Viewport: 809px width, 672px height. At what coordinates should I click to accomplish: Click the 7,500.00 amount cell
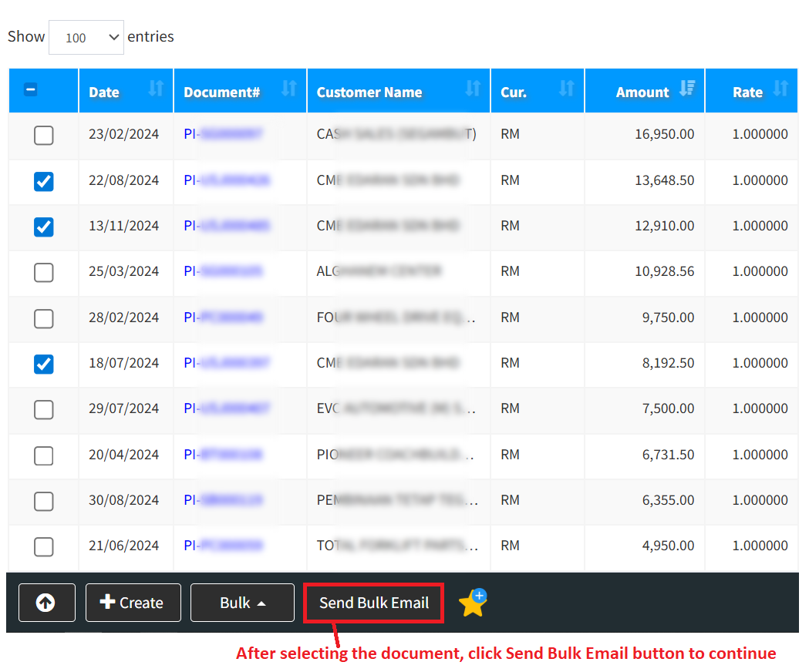pos(668,408)
